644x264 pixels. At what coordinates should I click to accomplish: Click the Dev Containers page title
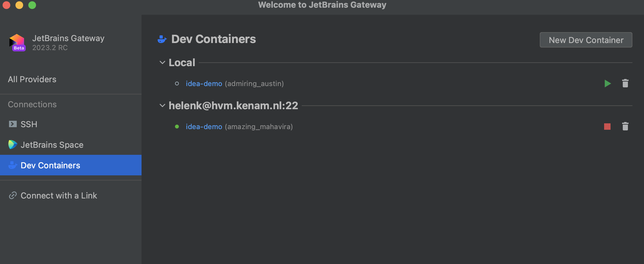point(214,39)
